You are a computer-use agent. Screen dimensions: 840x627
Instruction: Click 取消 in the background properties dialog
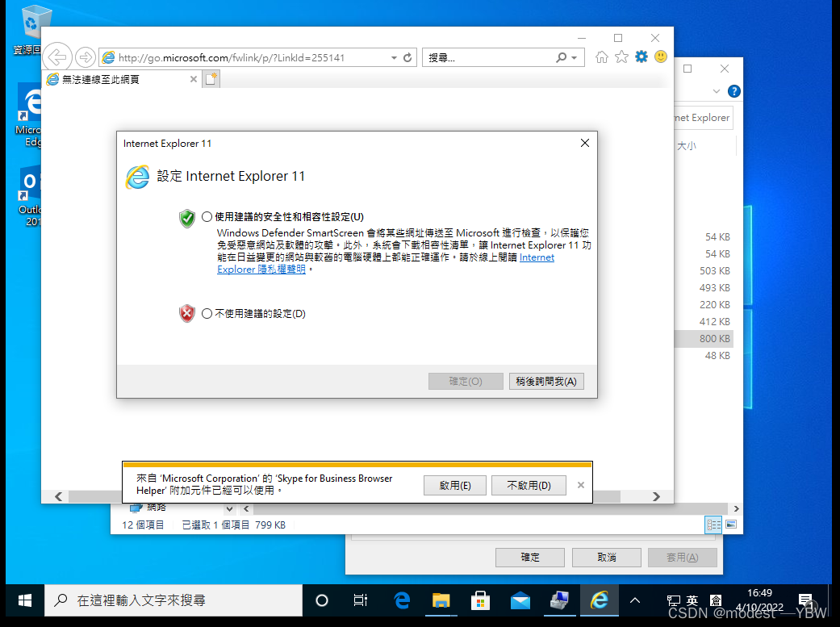tap(607, 558)
